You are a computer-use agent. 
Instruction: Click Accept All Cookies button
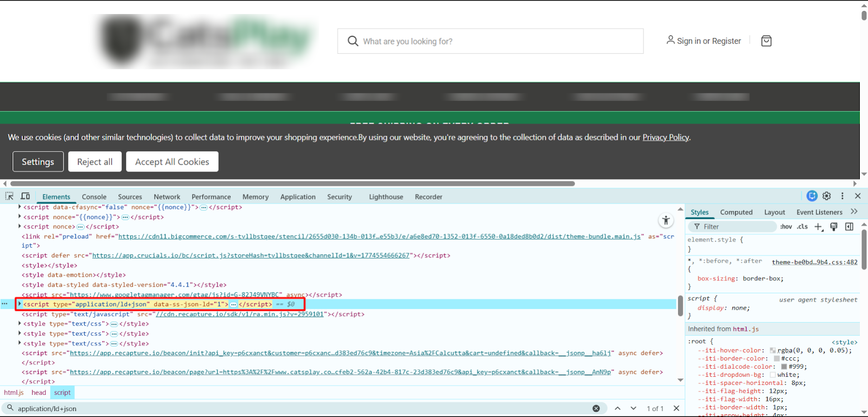[172, 162]
